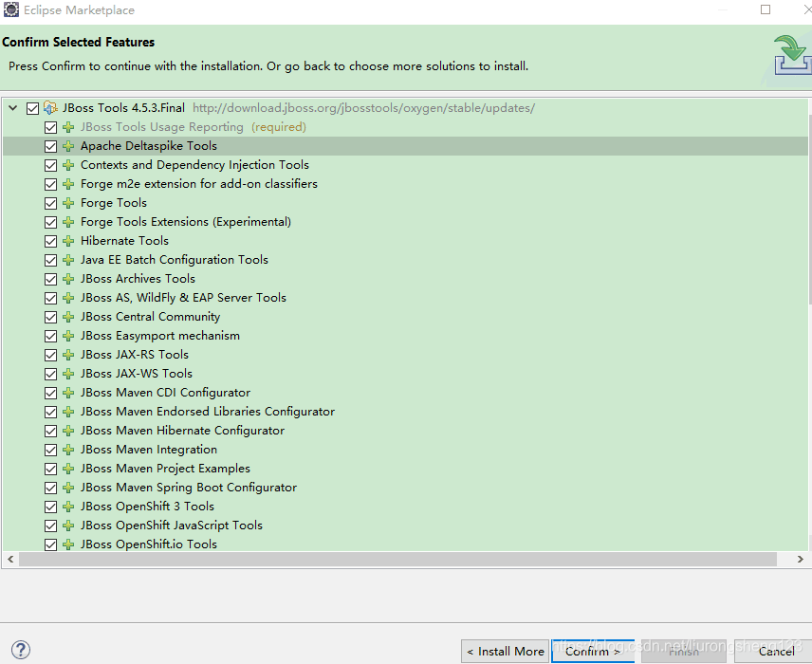Screen dimensions: 812x664
Task: Click plus icon beside Hibernate Tools
Action: pyautogui.click(x=68, y=241)
